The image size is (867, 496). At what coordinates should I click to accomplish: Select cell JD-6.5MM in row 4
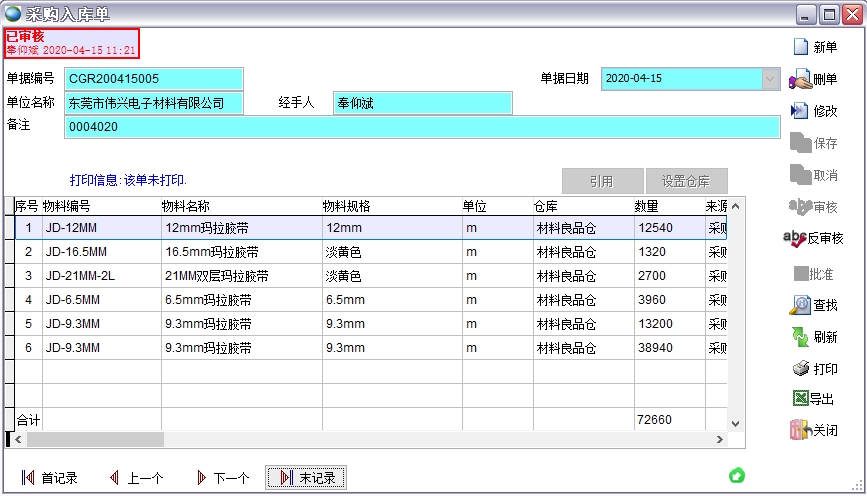pyautogui.click(x=102, y=300)
